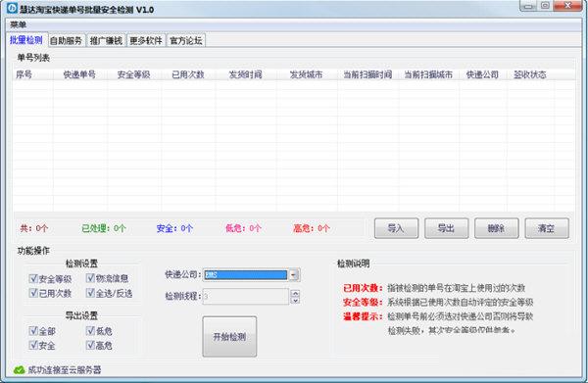588x383 pixels.
Task: Decrease the 检测线程 stepper value
Action: pos(295,300)
